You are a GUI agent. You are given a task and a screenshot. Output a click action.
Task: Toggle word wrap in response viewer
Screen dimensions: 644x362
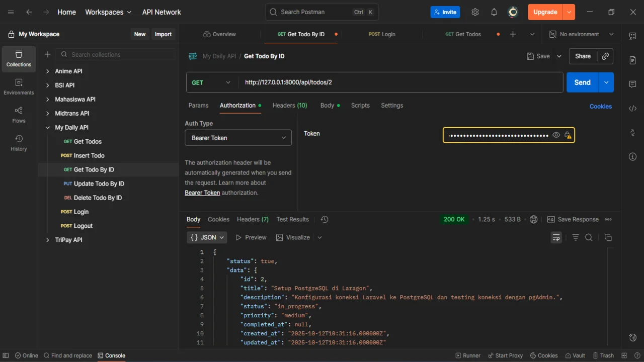[556, 237]
